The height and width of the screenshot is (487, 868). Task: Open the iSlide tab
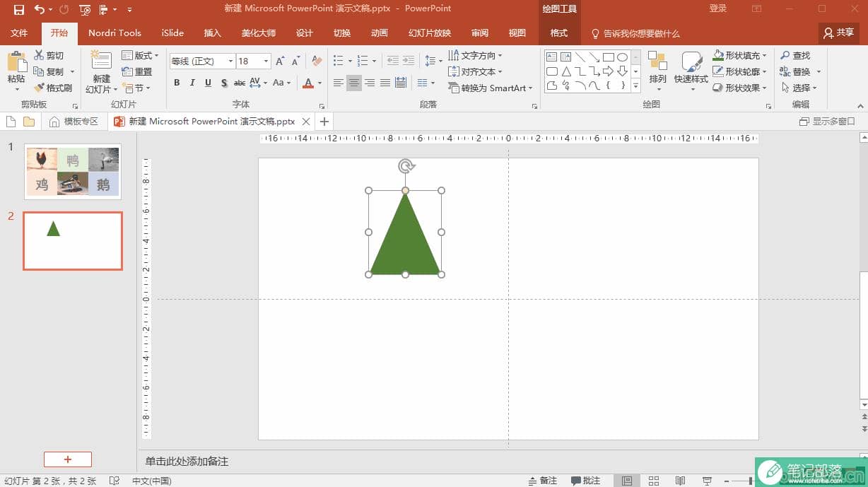tap(172, 33)
